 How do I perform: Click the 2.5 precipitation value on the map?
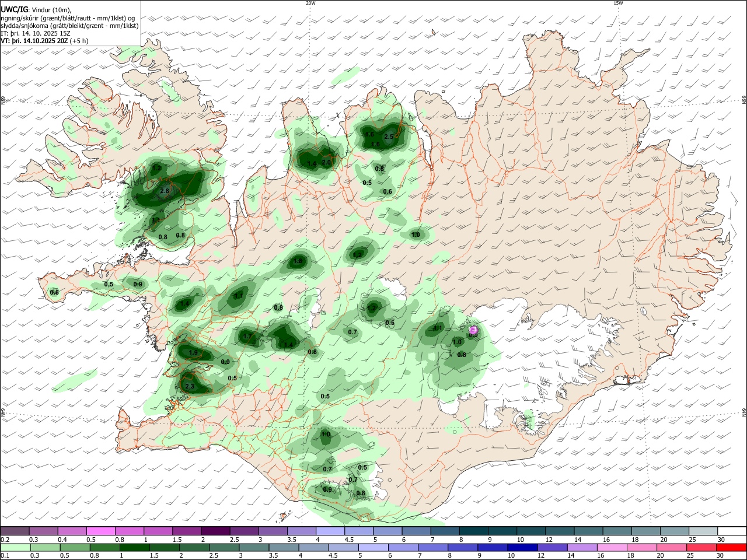[388, 136]
